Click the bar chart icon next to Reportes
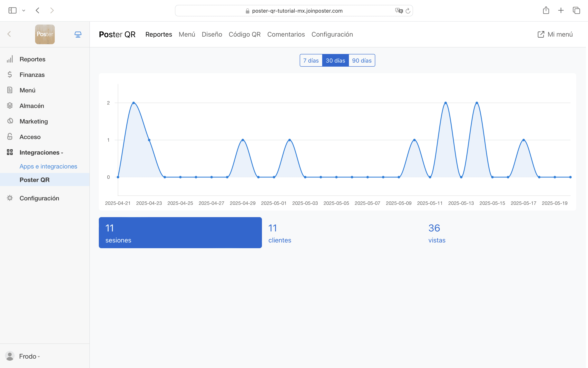 pos(10,59)
